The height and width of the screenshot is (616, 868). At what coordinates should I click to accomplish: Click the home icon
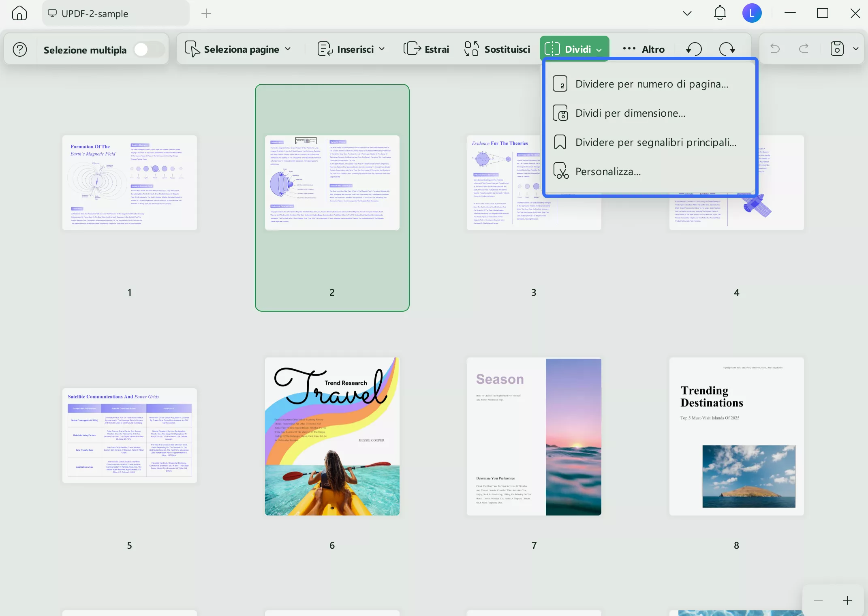19,13
